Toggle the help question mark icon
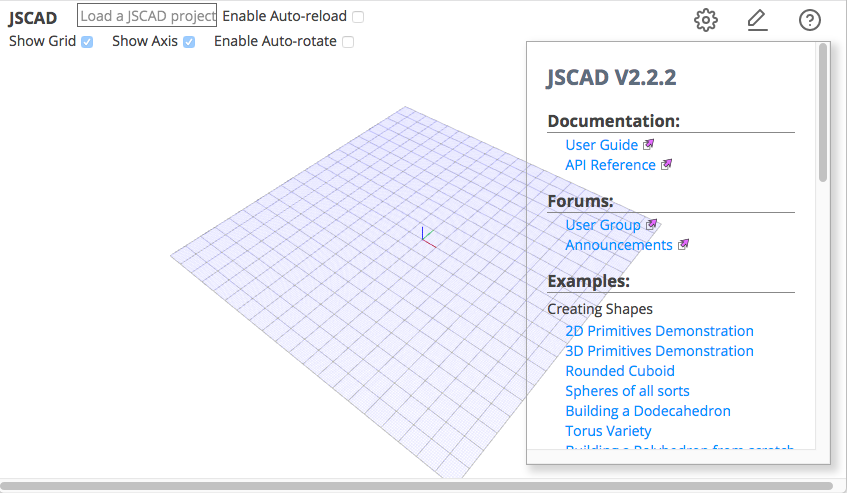Screen dimensions: 847x493 pyautogui.click(x=809, y=19)
